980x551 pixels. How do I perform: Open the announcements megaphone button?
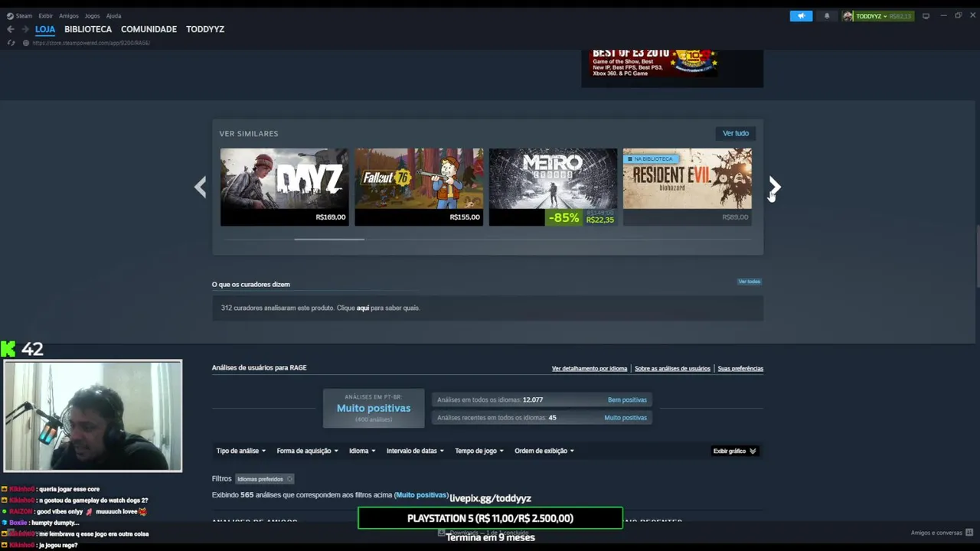click(802, 16)
